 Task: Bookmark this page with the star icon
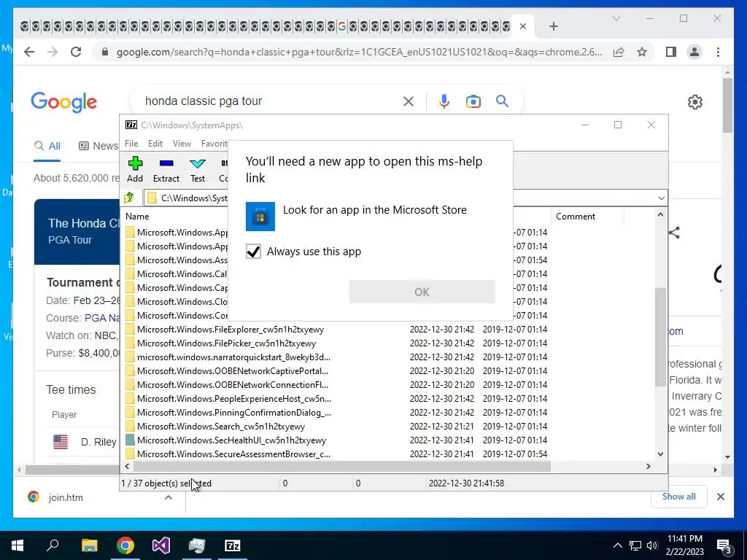coord(642,52)
